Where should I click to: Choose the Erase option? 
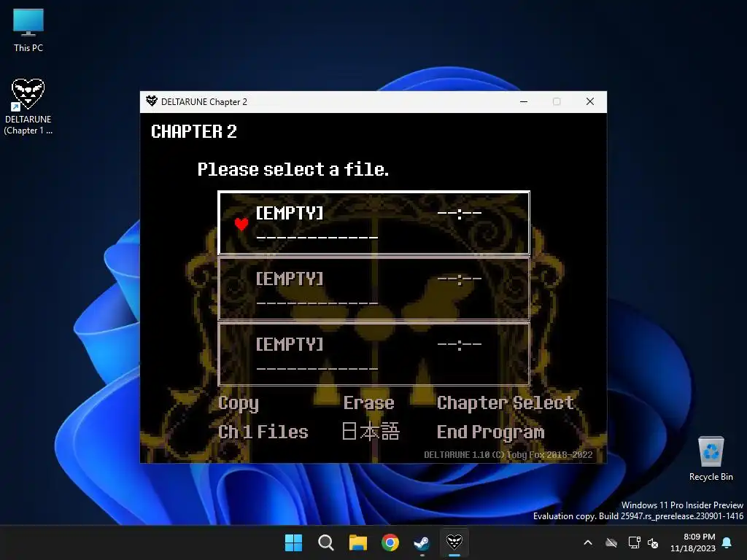click(368, 402)
